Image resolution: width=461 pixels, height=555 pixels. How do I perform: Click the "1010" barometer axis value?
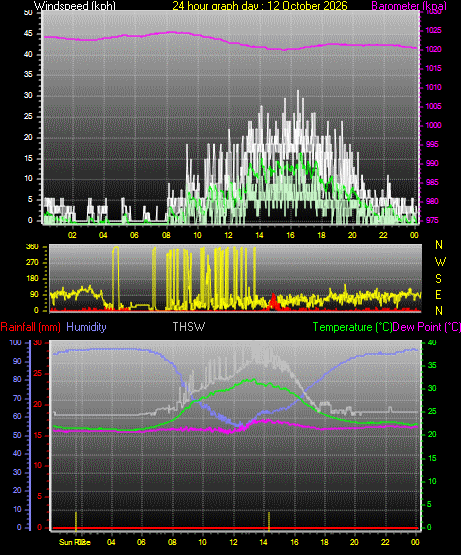pyautogui.click(x=433, y=87)
